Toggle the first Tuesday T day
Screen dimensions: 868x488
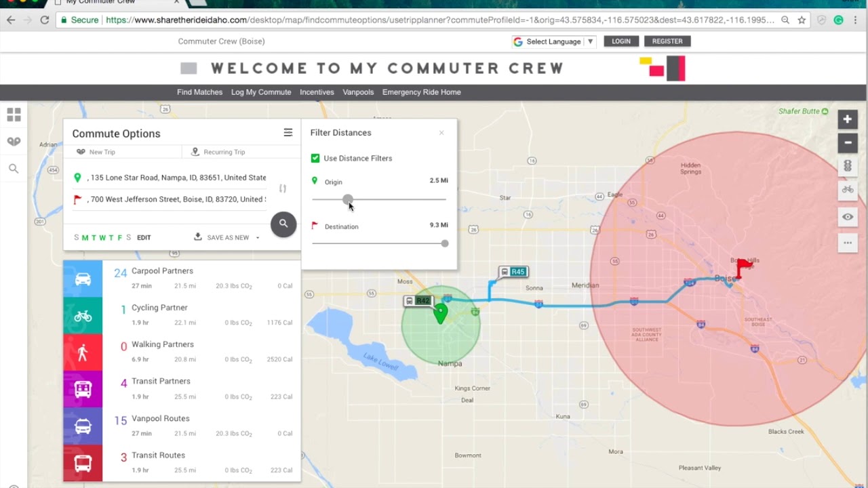pos(94,238)
